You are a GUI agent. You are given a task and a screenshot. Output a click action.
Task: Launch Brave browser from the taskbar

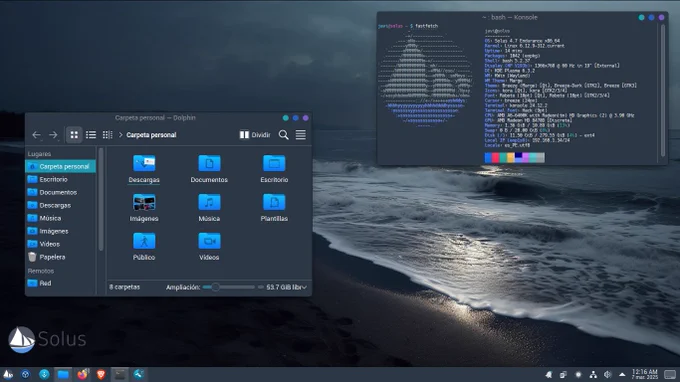[x=101, y=375]
